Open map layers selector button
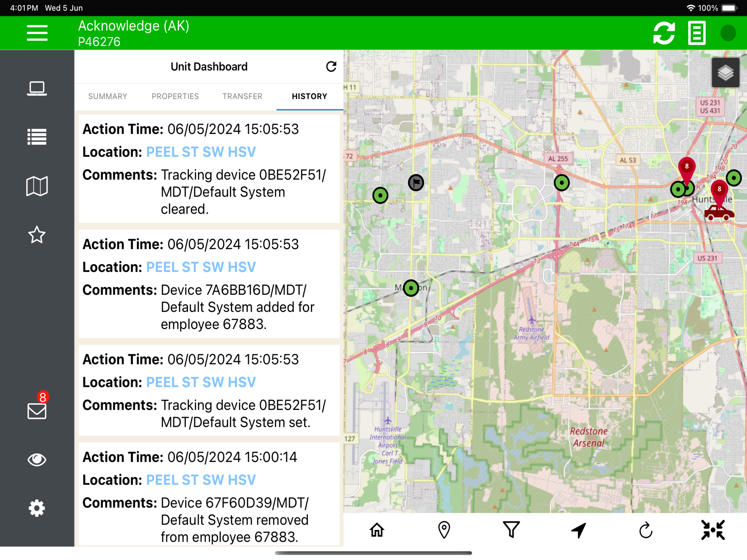 725,73
